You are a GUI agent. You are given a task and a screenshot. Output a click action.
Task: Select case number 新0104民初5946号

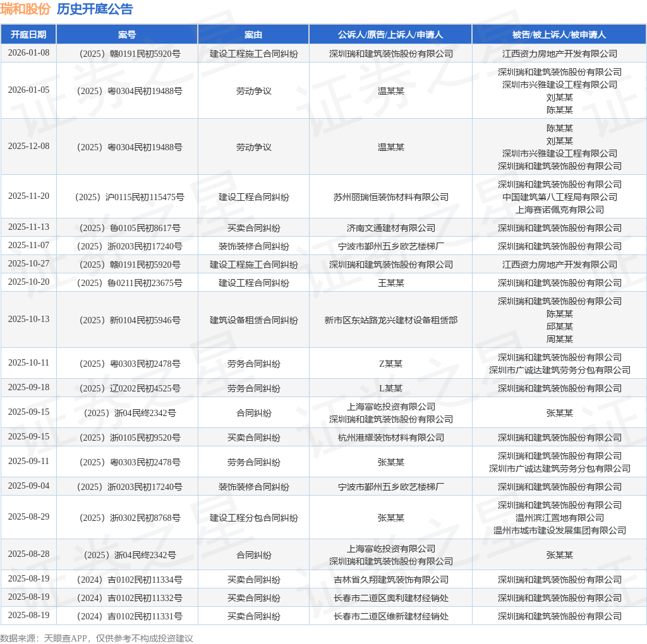click(x=130, y=320)
